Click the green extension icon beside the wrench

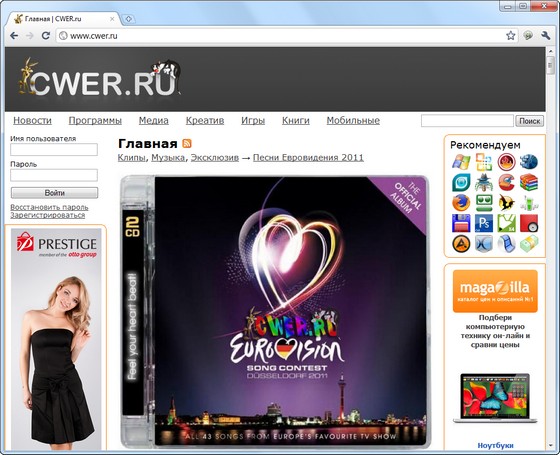point(528,35)
